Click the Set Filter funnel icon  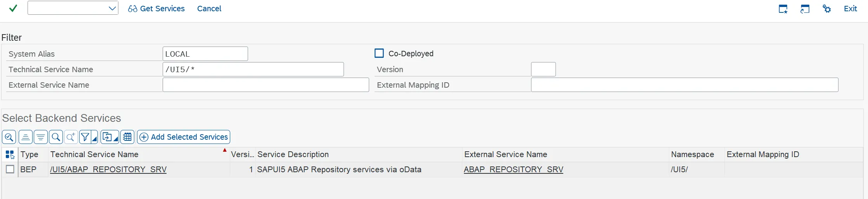pos(85,137)
